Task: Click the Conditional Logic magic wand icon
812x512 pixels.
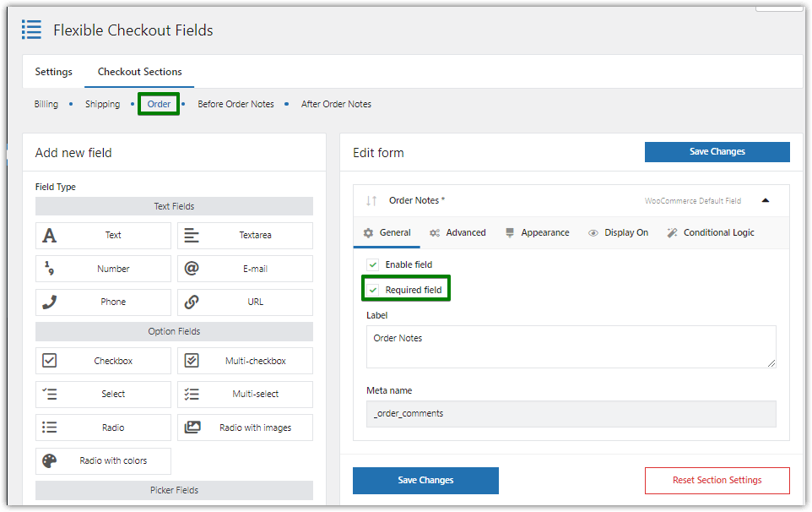Action: pyautogui.click(x=672, y=232)
